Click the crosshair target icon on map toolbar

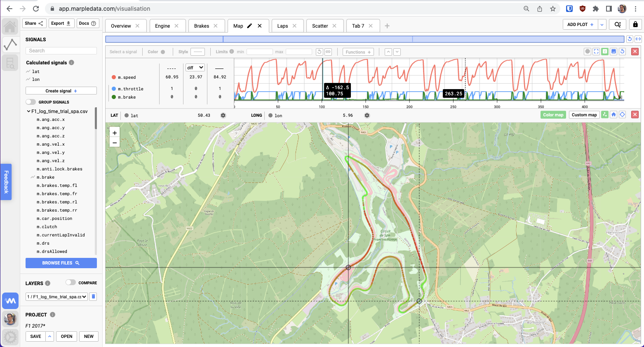pos(623,115)
